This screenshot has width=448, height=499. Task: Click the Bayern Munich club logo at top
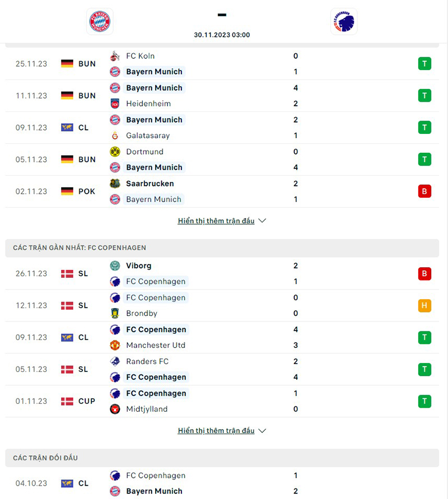(99, 21)
